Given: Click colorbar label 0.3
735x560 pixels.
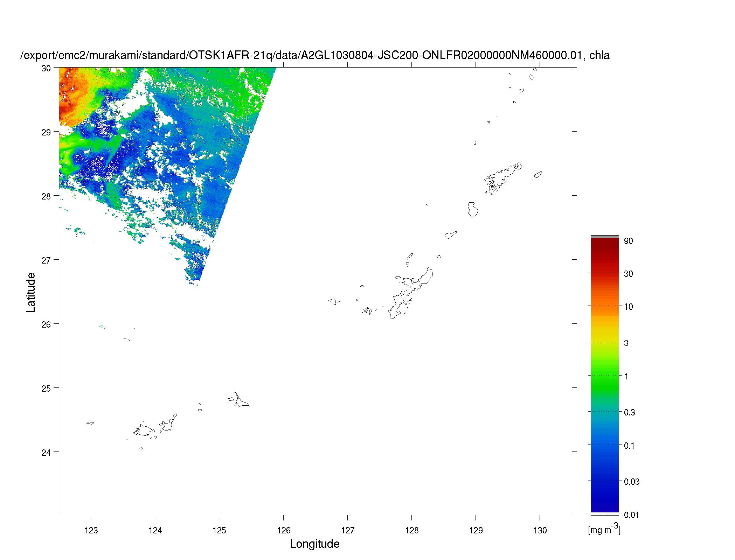Looking at the screenshot, I should [629, 412].
